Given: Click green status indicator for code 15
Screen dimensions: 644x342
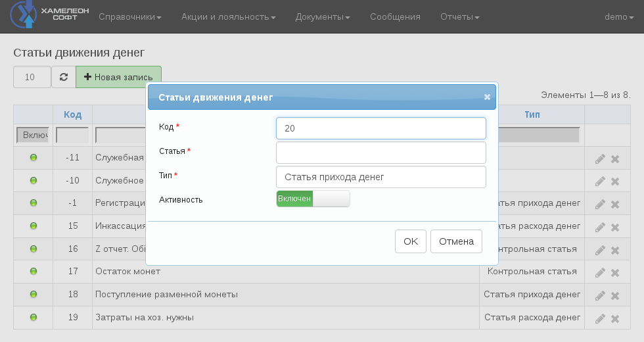Looking at the screenshot, I should pos(34,226).
